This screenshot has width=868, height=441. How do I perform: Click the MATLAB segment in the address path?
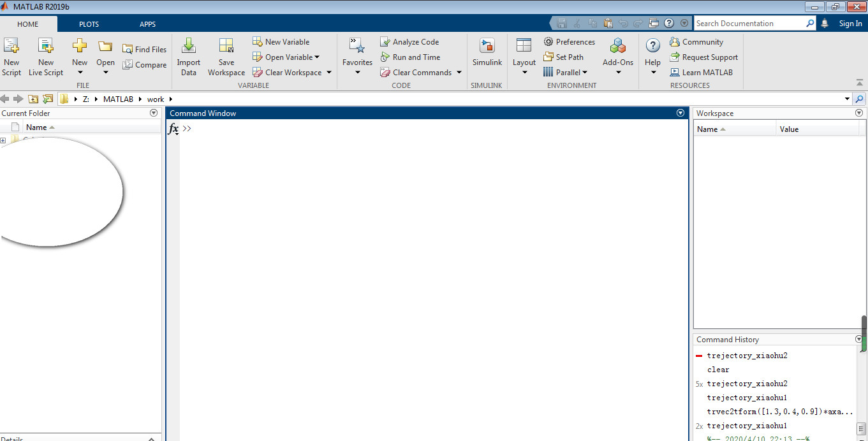tap(118, 99)
